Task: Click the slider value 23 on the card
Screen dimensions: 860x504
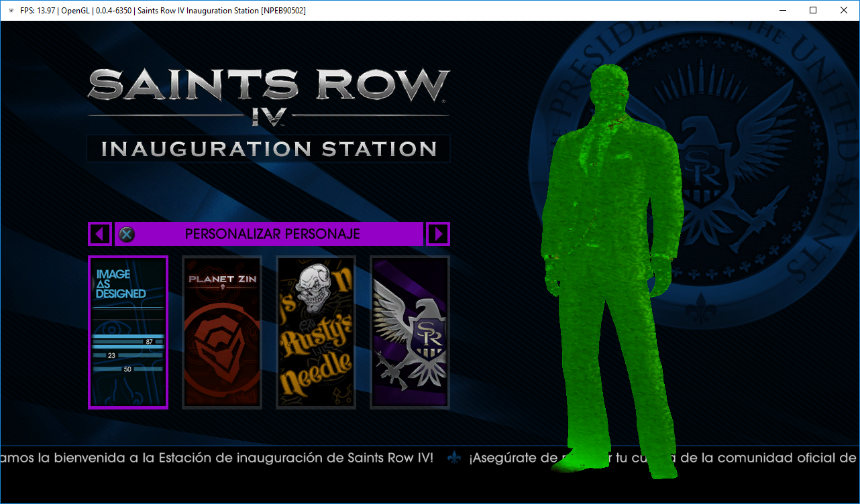Action: [111, 355]
